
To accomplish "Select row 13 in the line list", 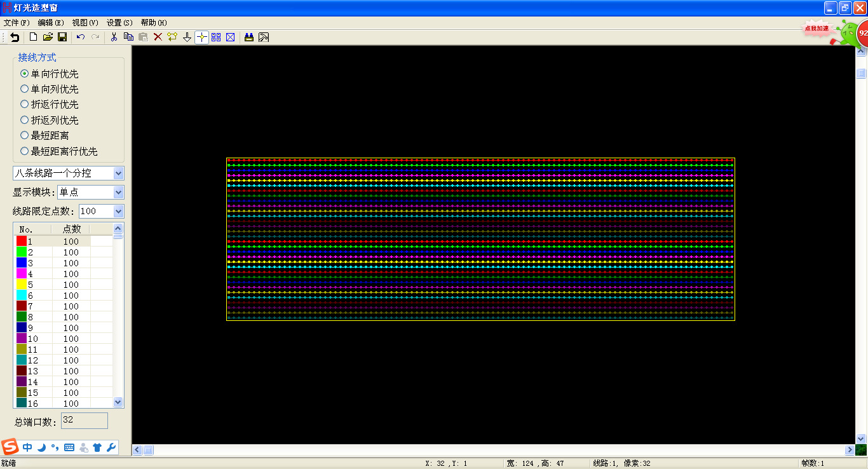I will coord(63,371).
